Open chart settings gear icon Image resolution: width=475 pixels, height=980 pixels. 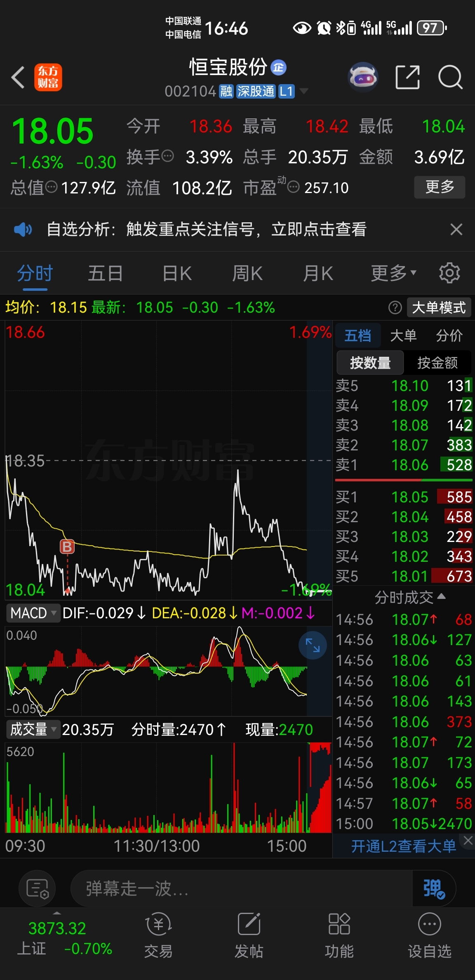tap(449, 273)
